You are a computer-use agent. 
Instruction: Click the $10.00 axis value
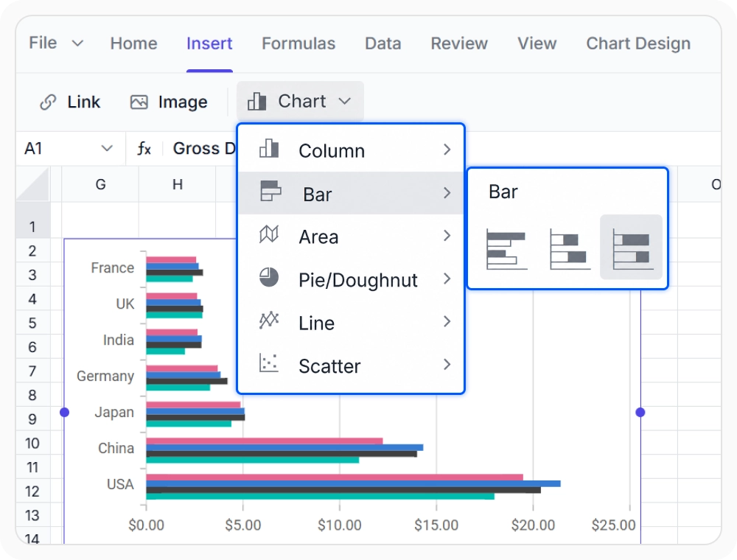click(339, 525)
